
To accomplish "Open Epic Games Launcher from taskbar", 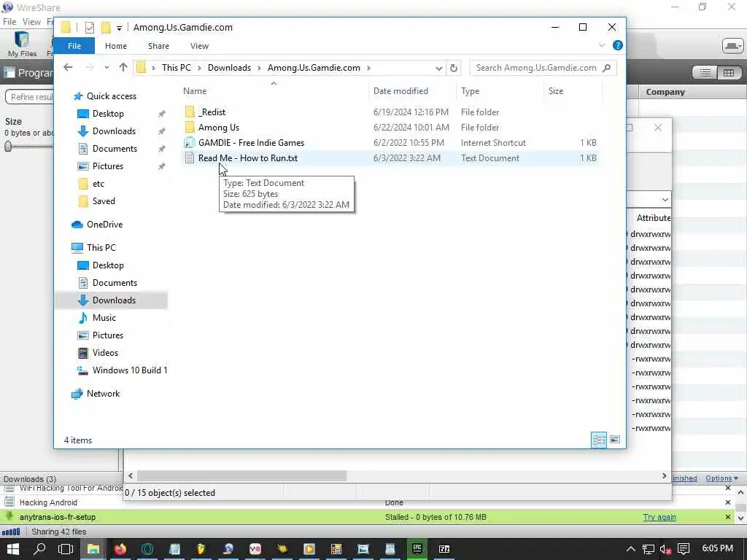I will point(417,549).
